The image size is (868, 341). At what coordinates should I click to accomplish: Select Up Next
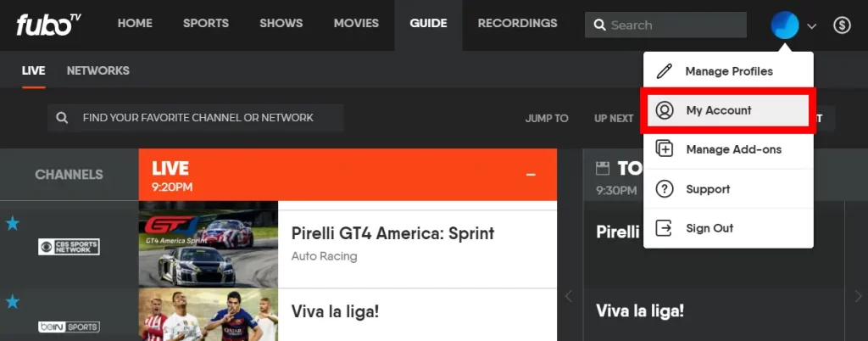click(x=614, y=119)
